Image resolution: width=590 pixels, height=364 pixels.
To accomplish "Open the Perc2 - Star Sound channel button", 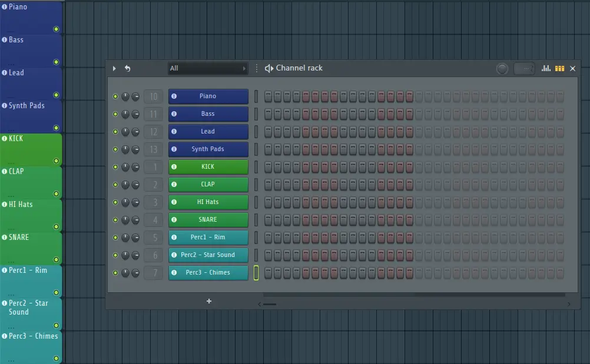I will click(x=208, y=255).
